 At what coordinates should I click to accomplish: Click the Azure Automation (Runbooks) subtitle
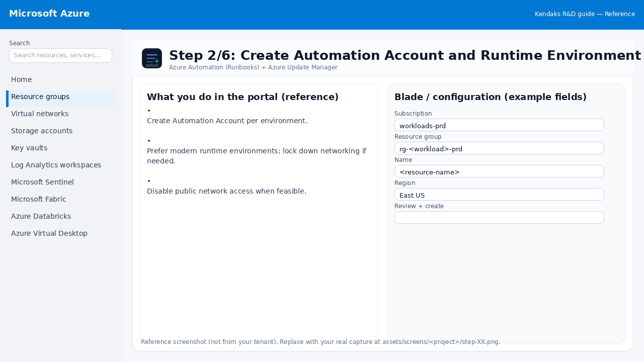click(x=253, y=67)
